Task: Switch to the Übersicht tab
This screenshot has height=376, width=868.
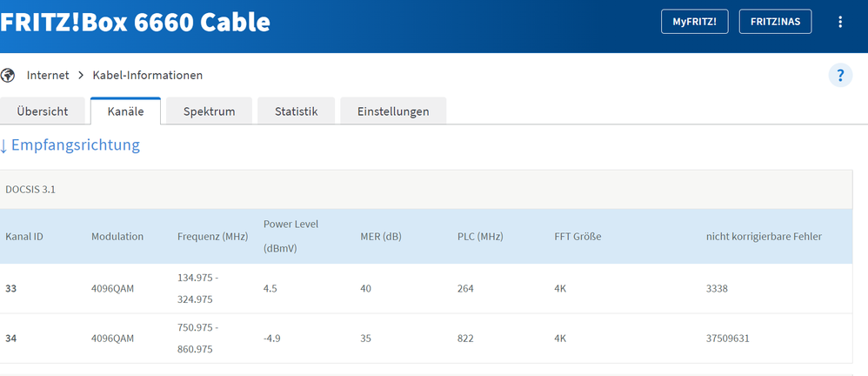Action: 44,111
